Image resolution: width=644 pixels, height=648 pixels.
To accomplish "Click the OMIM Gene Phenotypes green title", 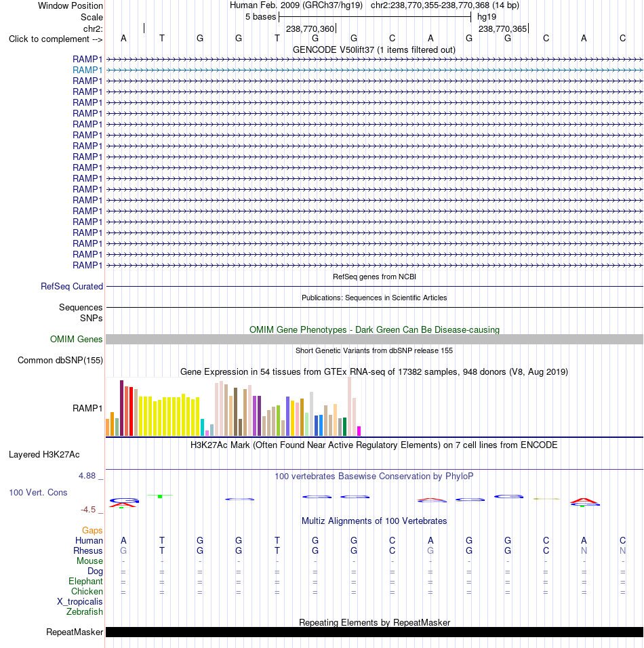I will pos(374,330).
